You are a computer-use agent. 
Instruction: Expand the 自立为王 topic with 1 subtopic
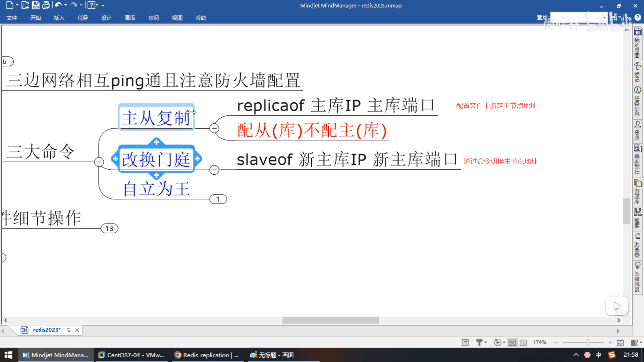pos(218,199)
